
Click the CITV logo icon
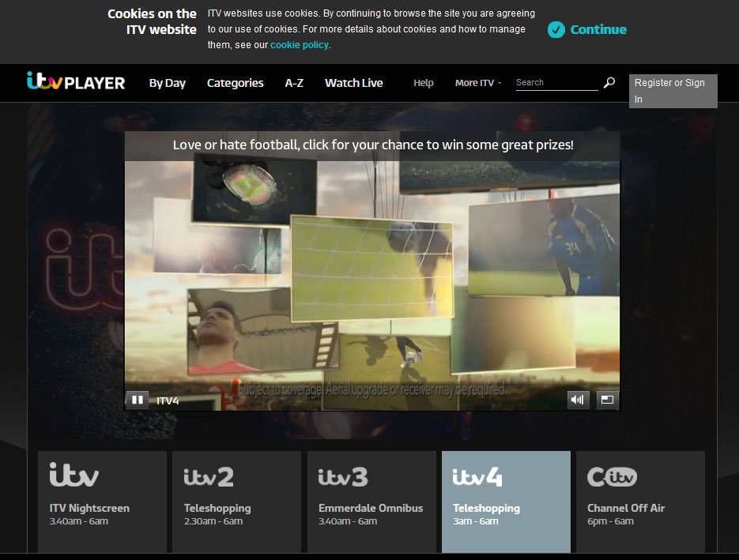[x=612, y=476]
